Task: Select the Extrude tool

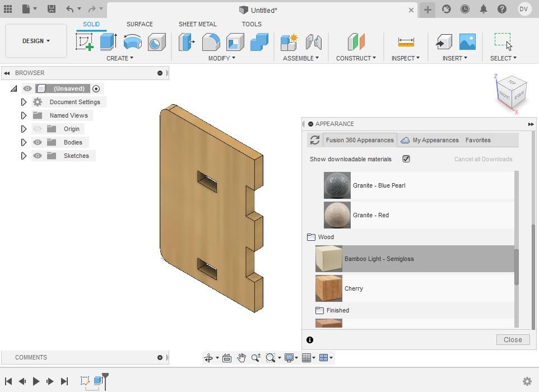Action: point(109,42)
